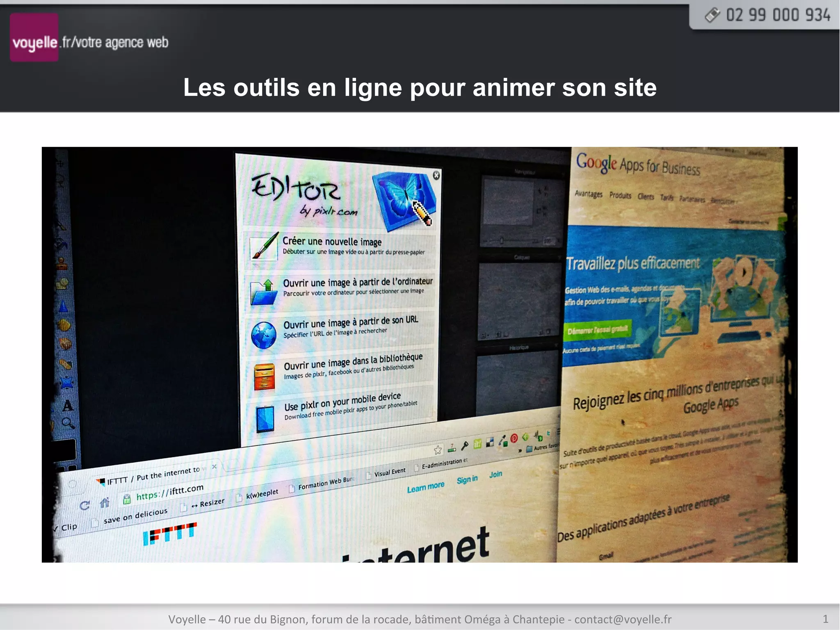Click the paintbrush icon for new image
Image resolution: width=840 pixels, height=630 pixels.
[x=263, y=246]
